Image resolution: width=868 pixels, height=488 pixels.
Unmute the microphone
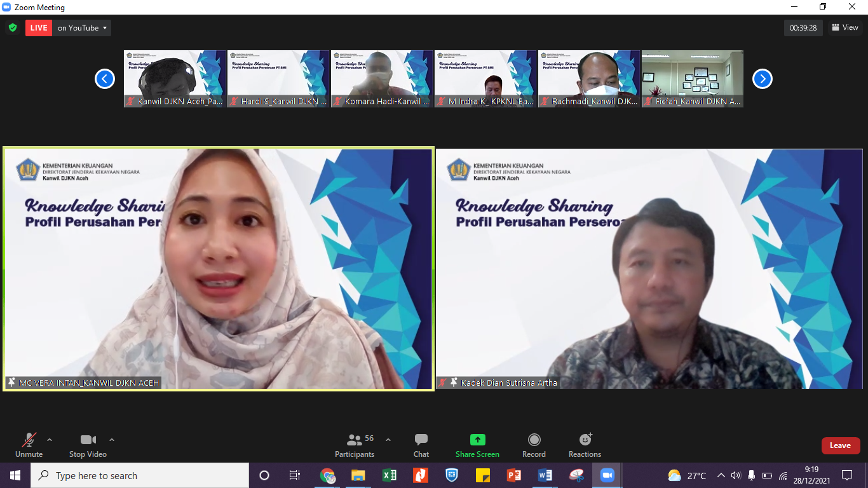(x=29, y=445)
